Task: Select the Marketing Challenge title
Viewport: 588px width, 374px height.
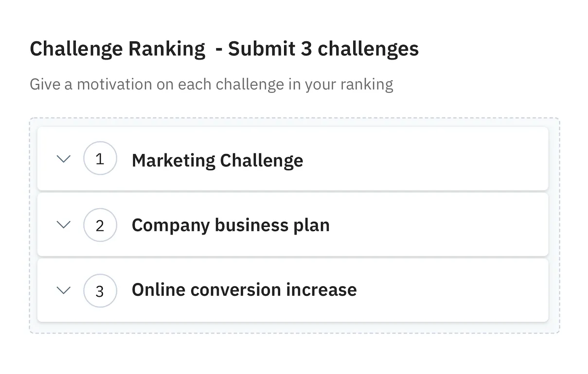Action: 217,160
